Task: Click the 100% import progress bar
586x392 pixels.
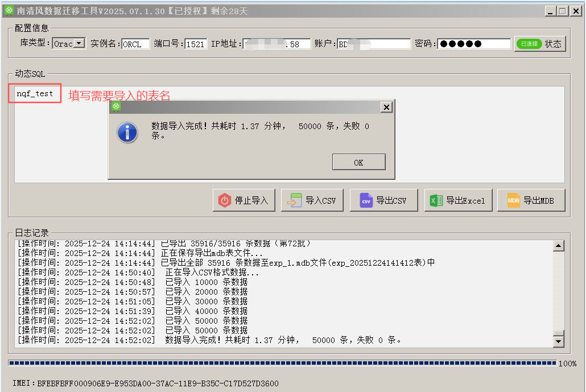Action: coord(282,363)
